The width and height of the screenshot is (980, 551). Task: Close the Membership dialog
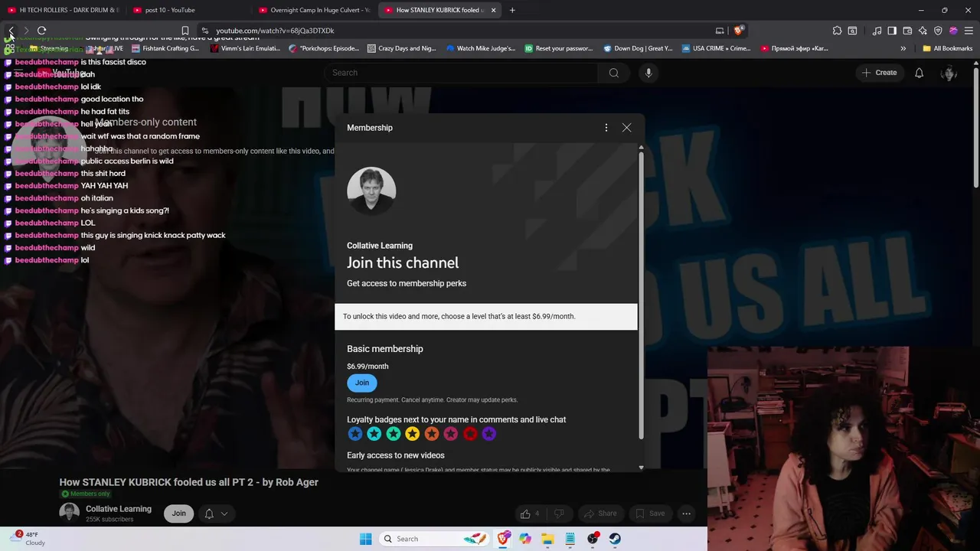[626, 128]
